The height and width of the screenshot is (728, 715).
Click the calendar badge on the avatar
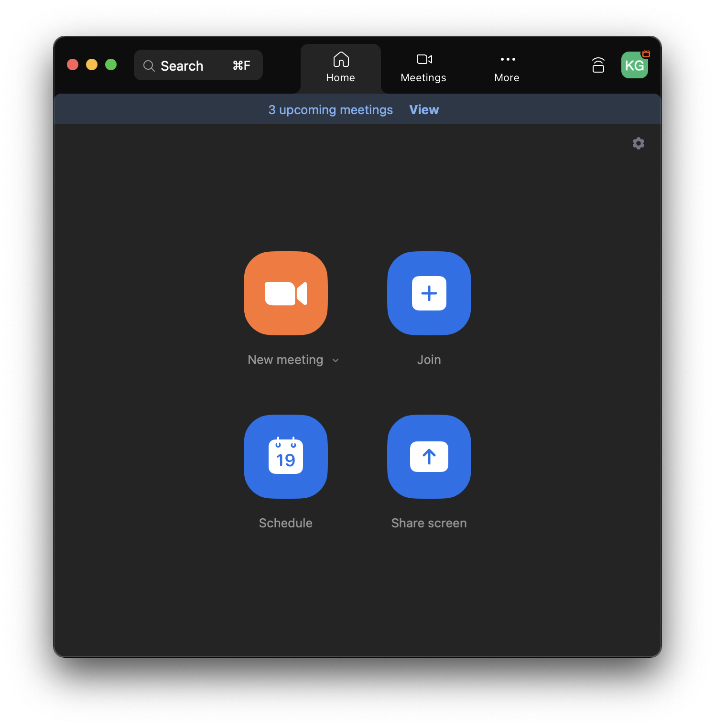click(x=646, y=54)
